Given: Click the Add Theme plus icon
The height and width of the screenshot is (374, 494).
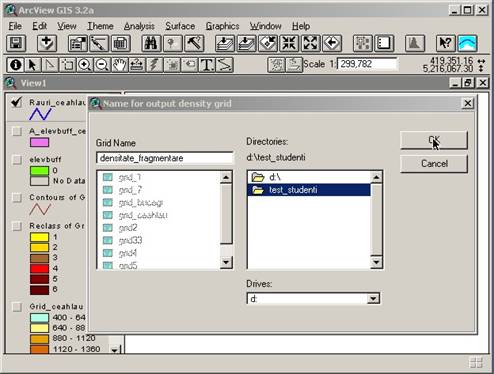Looking at the screenshot, I should [x=47, y=43].
